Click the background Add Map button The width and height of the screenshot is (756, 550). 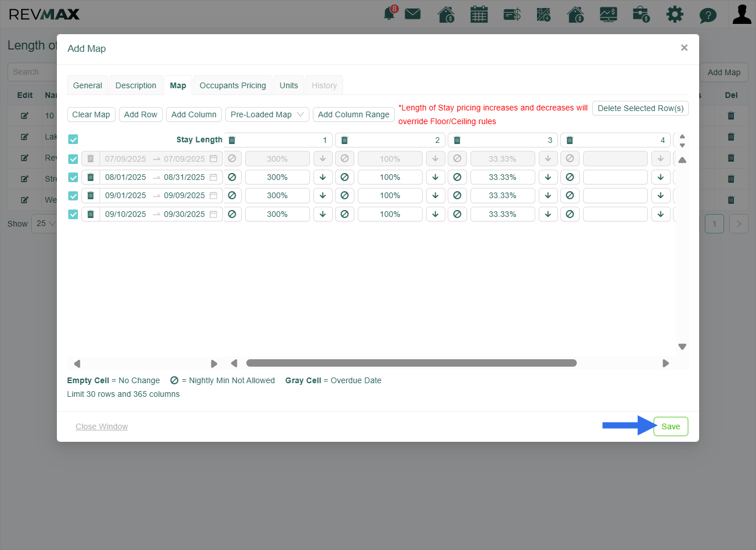(x=724, y=72)
